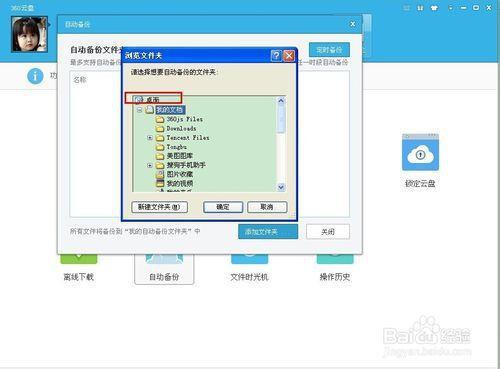The height and width of the screenshot is (369, 500).
Task: Click the 定时备份 button
Action: pos(329,50)
